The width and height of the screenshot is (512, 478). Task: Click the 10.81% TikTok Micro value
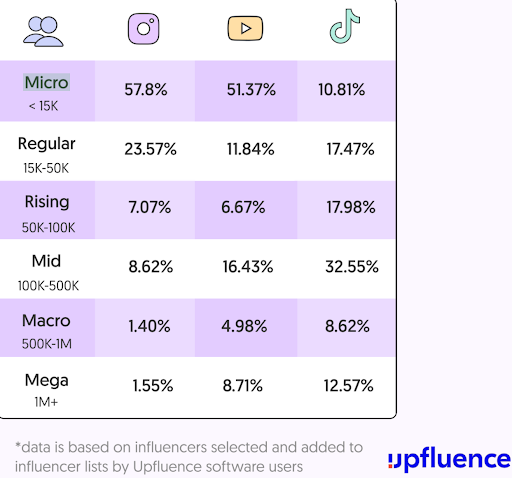342,90
